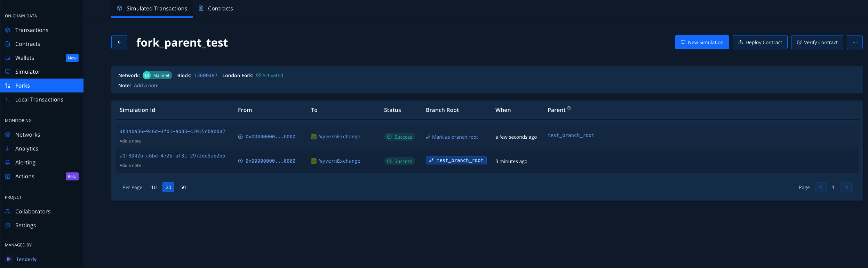This screenshot has height=268, width=868.
Task: Open Settings in the sidebar
Action: point(42,225)
